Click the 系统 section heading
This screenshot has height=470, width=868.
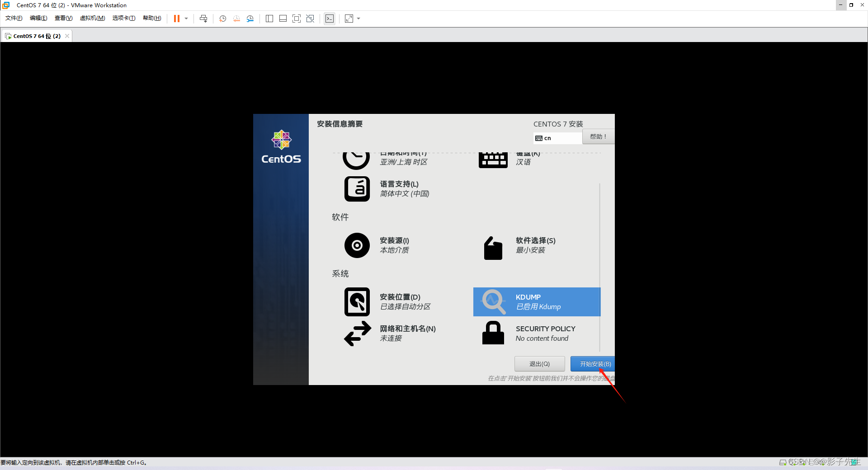click(x=340, y=273)
